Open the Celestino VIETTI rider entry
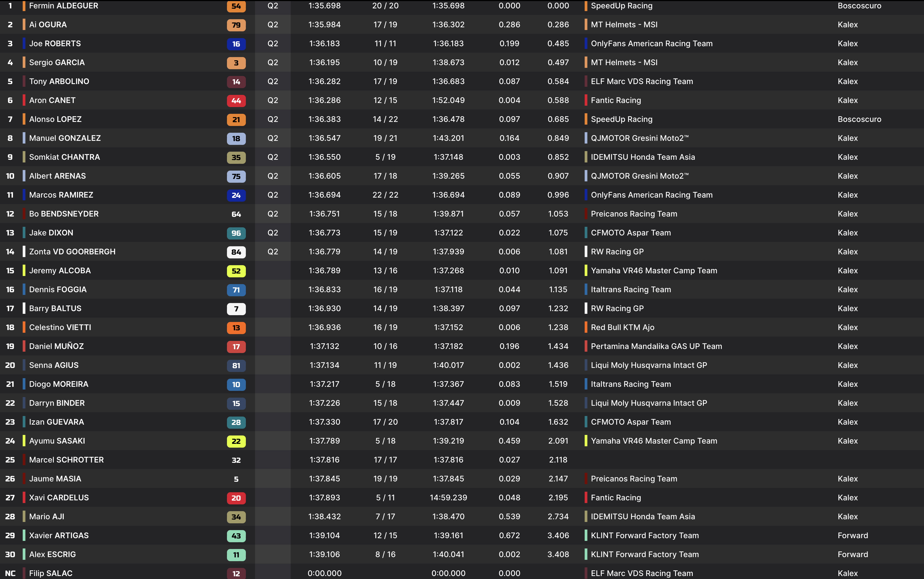 60,327
